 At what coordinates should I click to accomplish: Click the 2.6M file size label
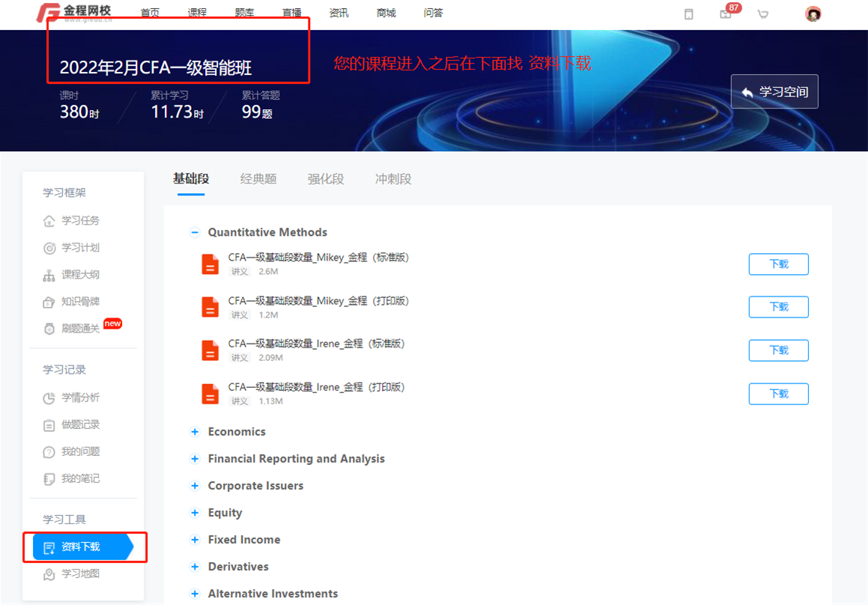click(x=268, y=272)
